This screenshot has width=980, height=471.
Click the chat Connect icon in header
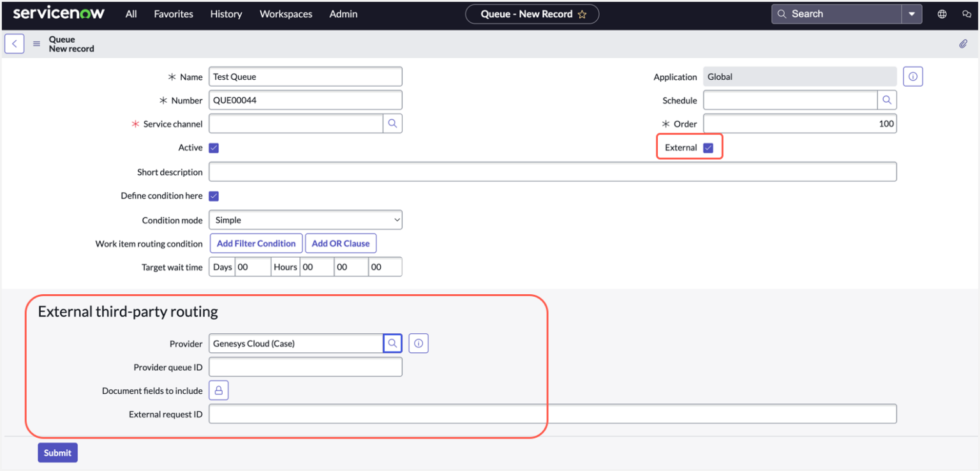(967, 13)
